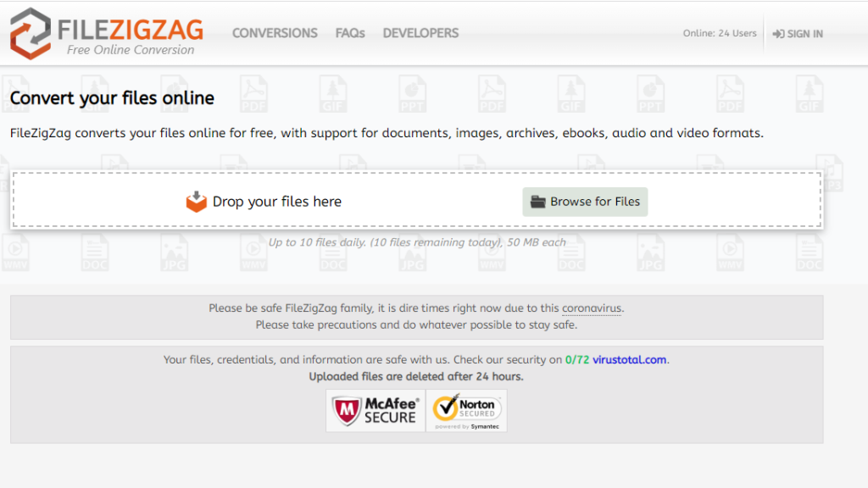868x488 pixels.
Task: Click Uploaded files are deleted after 24 hours
Action: tap(416, 376)
